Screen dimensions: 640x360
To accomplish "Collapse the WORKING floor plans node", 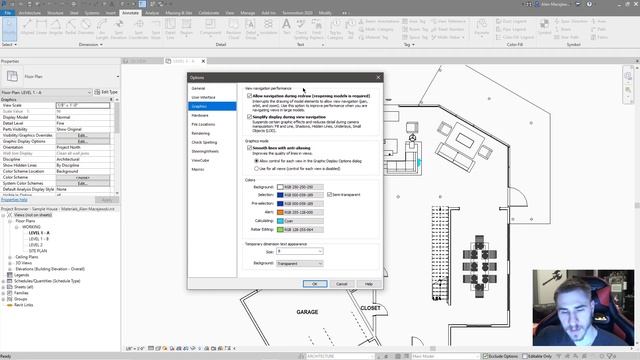I will tap(16, 227).
